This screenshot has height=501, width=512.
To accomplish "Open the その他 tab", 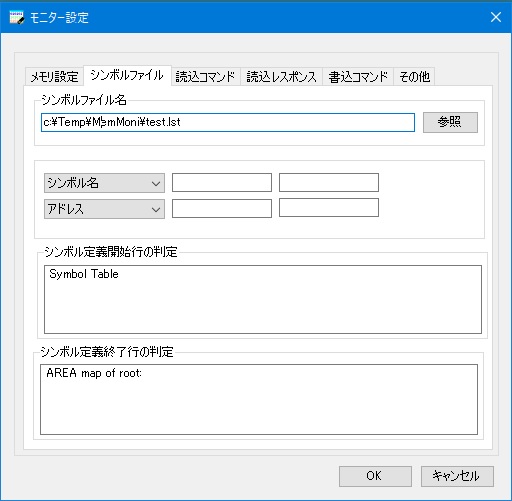I will coord(414,77).
